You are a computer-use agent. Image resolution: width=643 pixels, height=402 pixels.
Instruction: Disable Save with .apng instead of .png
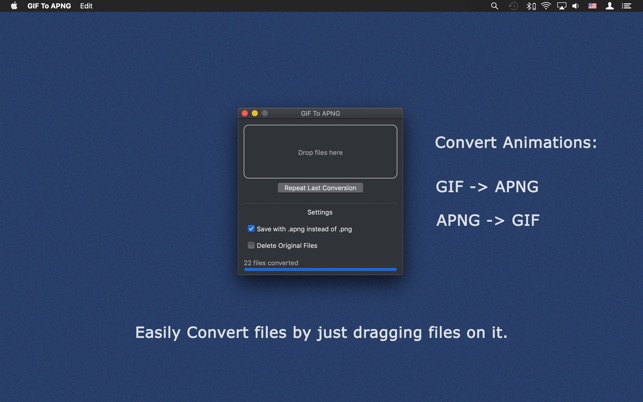pos(251,229)
